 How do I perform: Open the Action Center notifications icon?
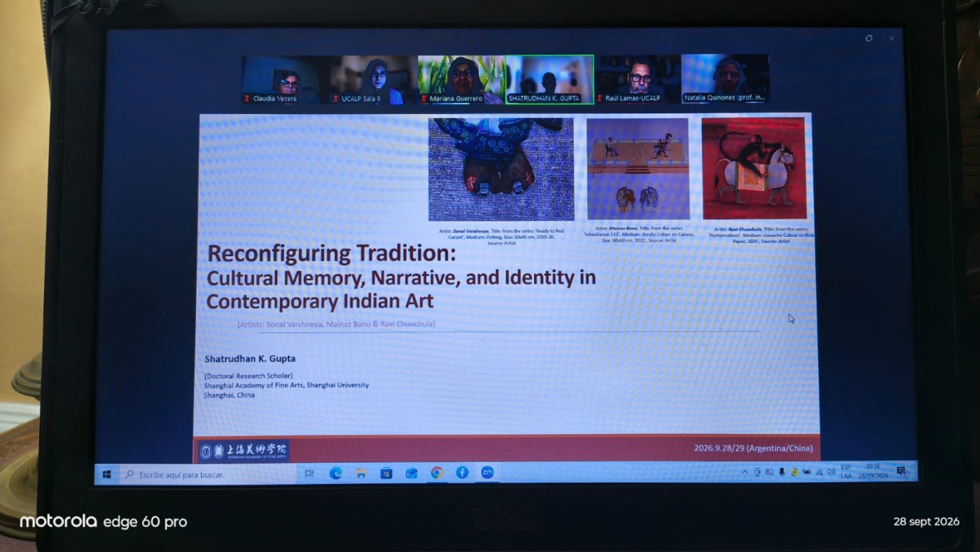pos(902,471)
